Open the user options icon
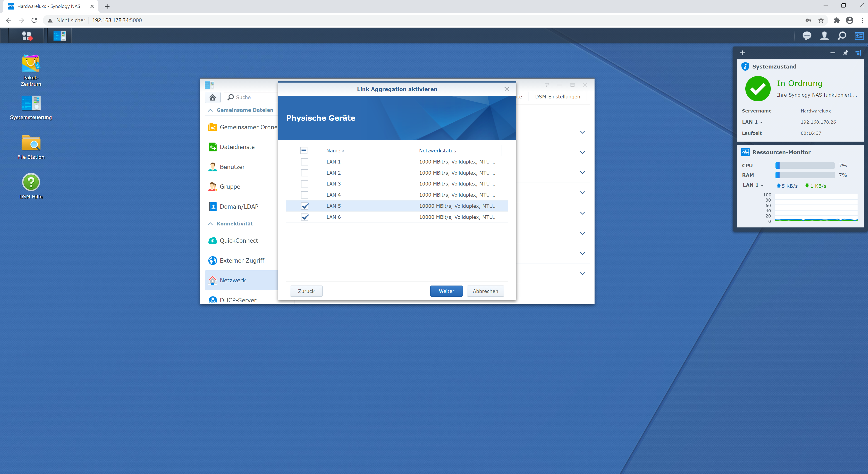Image resolution: width=868 pixels, height=474 pixels. (824, 36)
